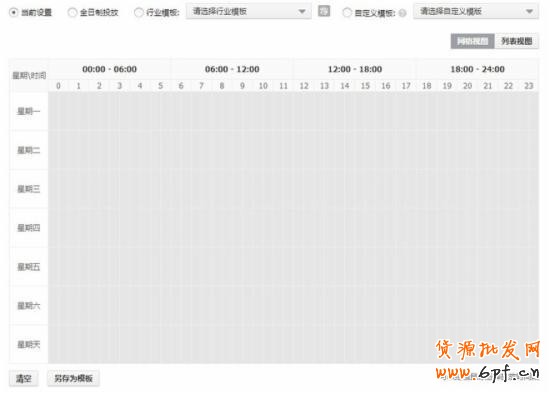Switch to the 网格视图 grid view tab
This screenshot has height=394, width=550.
(472, 41)
